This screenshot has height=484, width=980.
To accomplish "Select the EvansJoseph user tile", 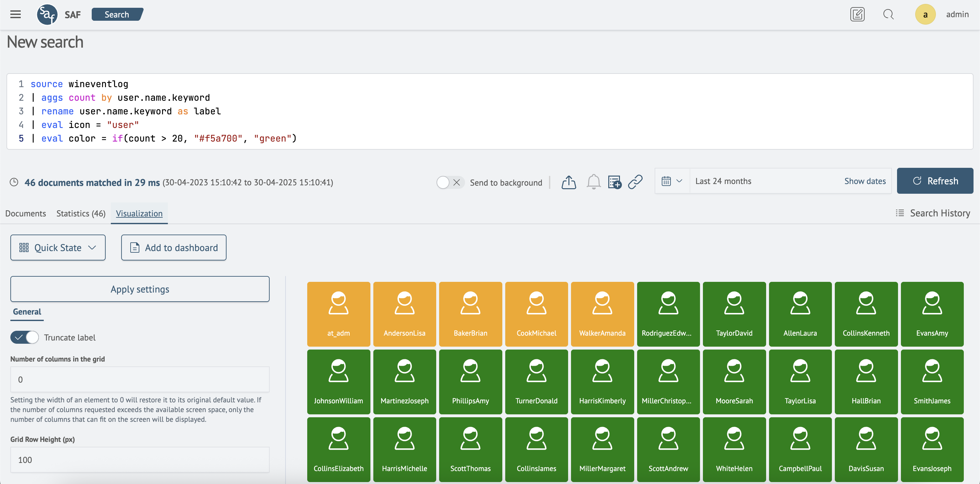I will pyautogui.click(x=932, y=449).
